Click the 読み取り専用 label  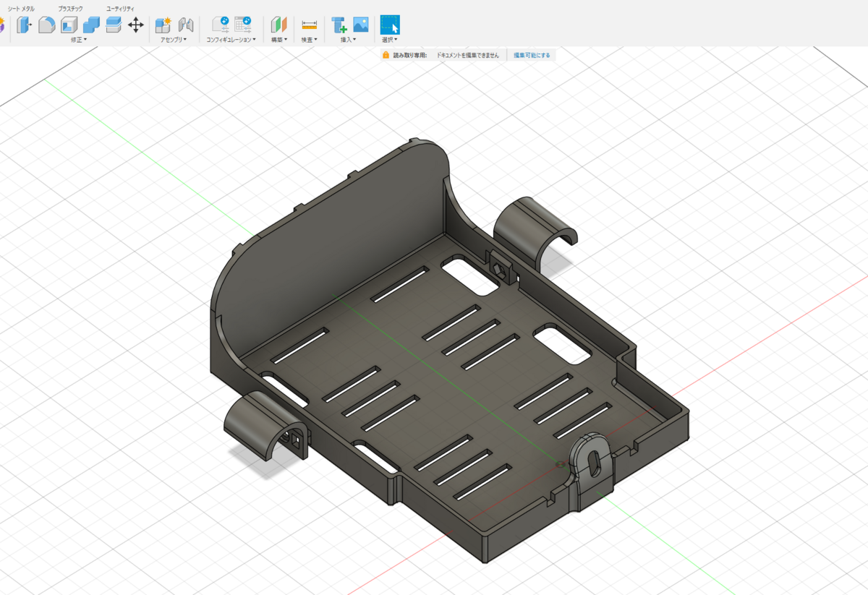410,55
